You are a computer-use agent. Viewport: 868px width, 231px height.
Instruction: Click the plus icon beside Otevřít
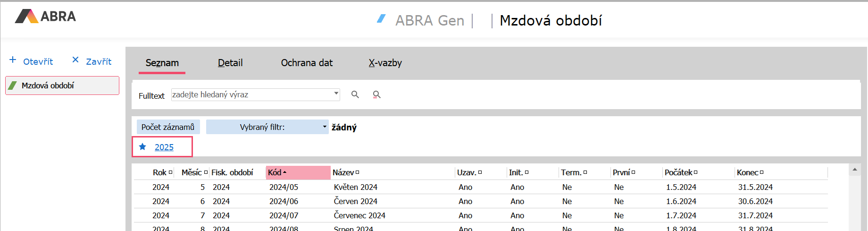tap(13, 60)
